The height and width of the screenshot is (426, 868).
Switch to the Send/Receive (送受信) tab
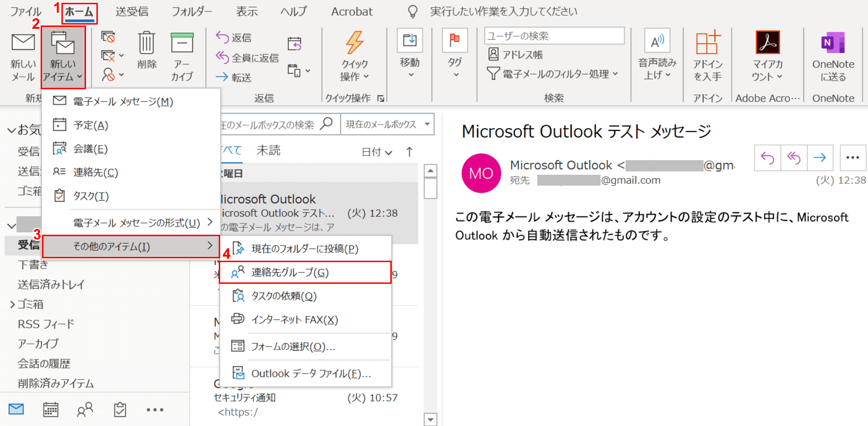132,11
